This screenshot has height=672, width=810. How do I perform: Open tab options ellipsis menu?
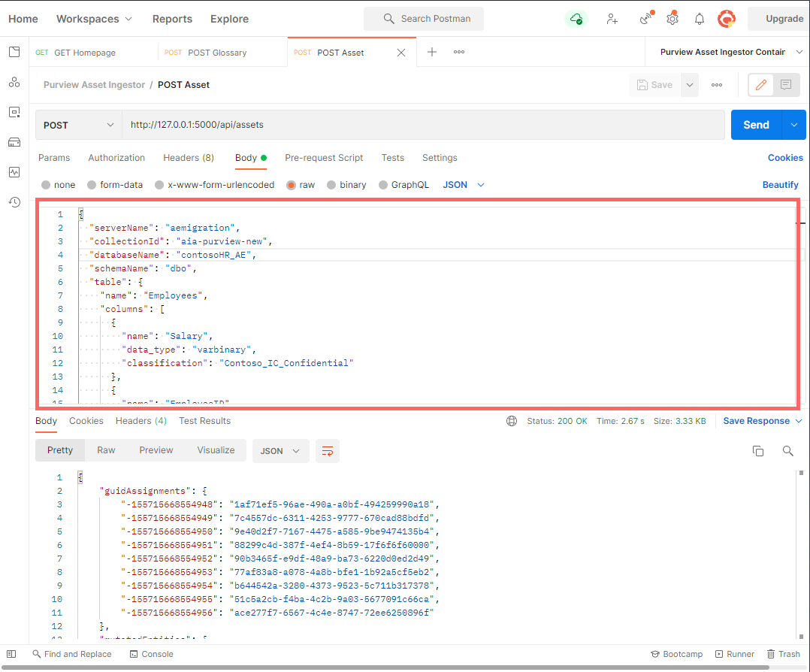458,52
